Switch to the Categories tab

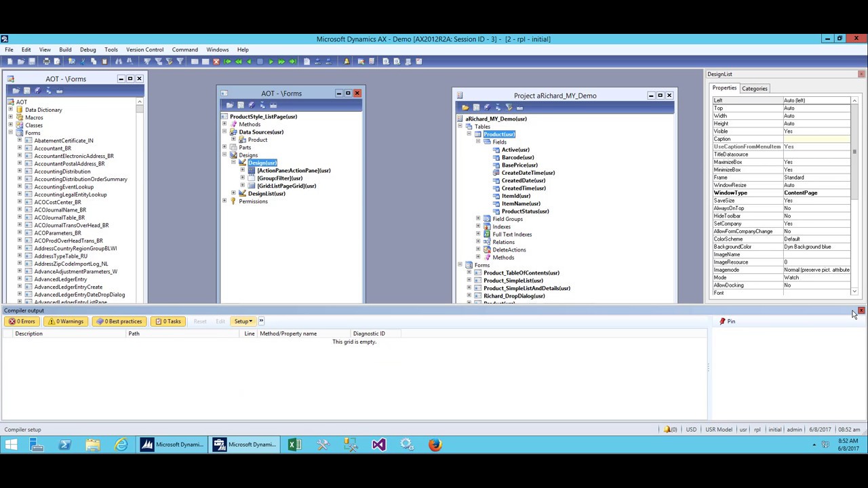coord(754,88)
